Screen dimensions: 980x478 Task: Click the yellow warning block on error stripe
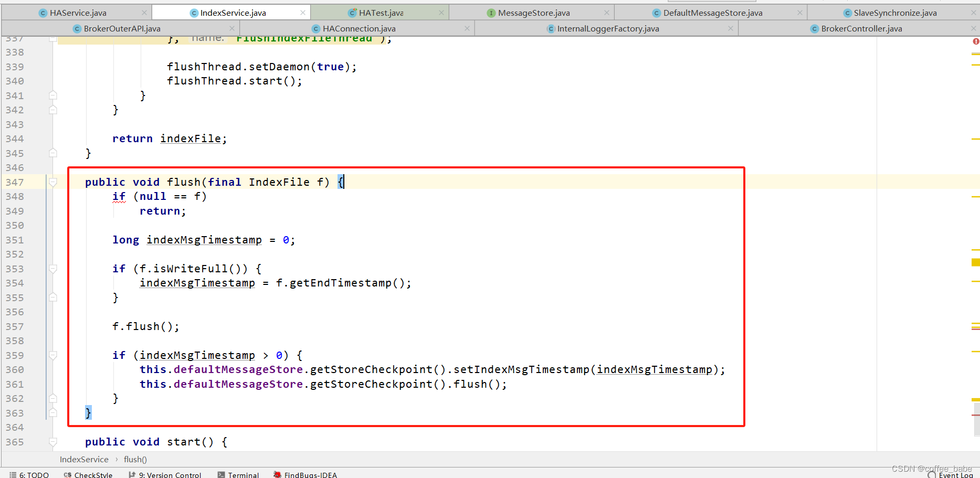[976, 262]
